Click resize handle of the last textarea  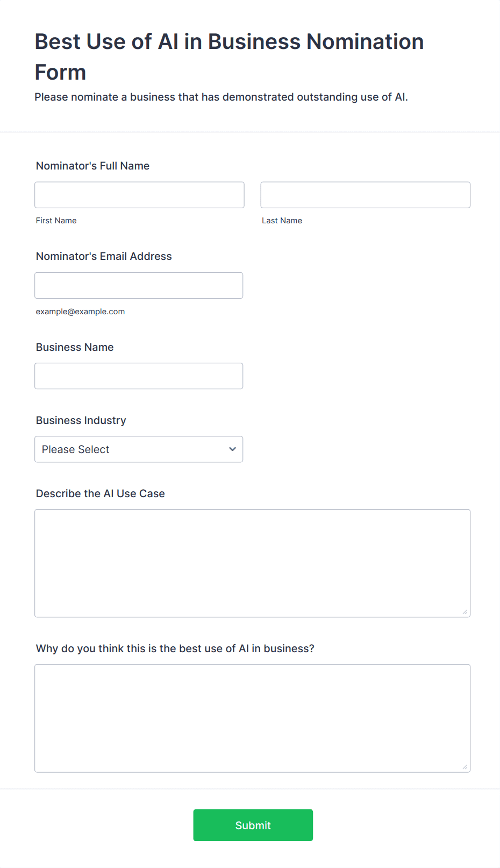[x=465, y=767]
